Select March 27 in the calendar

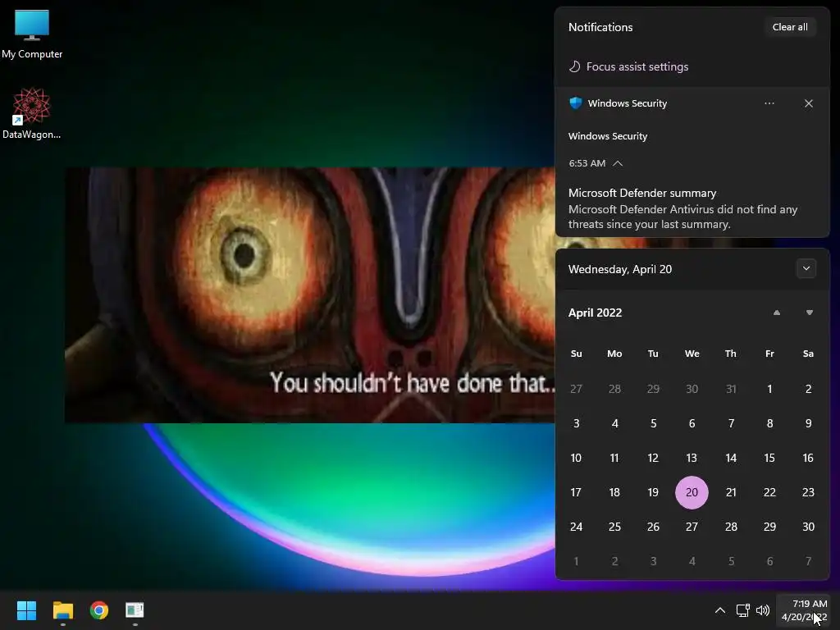(576, 389)
